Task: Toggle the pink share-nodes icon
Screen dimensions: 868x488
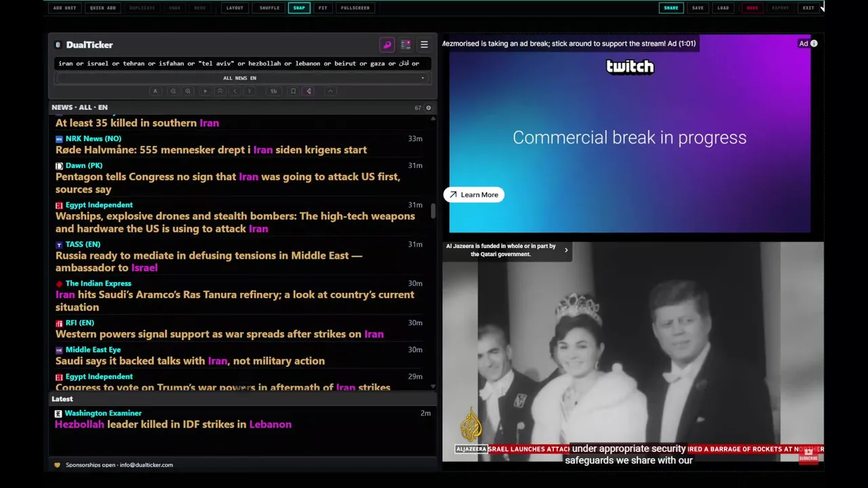Action: 309,91
